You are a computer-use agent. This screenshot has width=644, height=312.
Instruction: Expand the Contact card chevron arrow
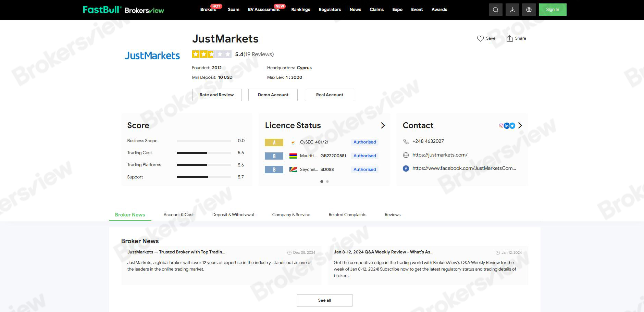(x=520, y=126)
